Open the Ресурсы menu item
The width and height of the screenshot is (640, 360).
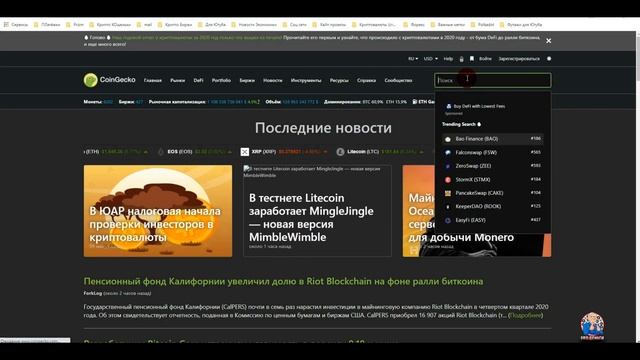339,80
